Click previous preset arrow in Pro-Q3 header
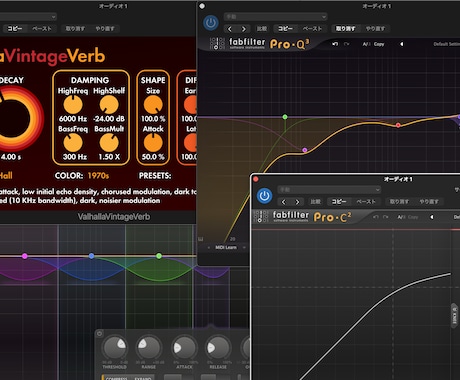 pos(402,44)
